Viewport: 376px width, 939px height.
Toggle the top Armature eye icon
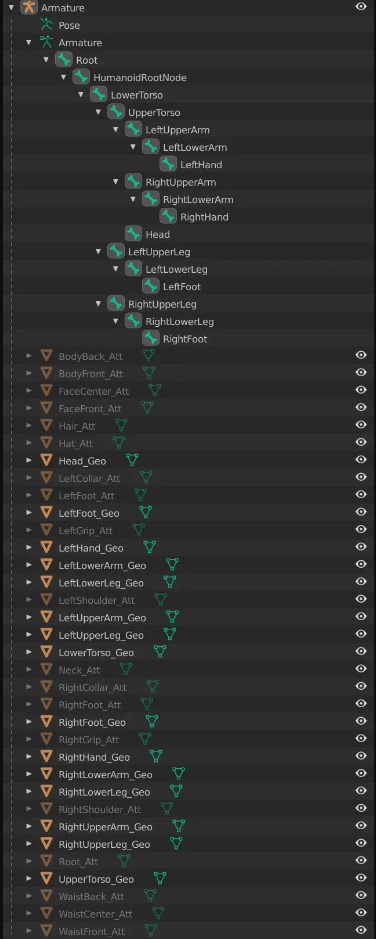tap(360, 7)
